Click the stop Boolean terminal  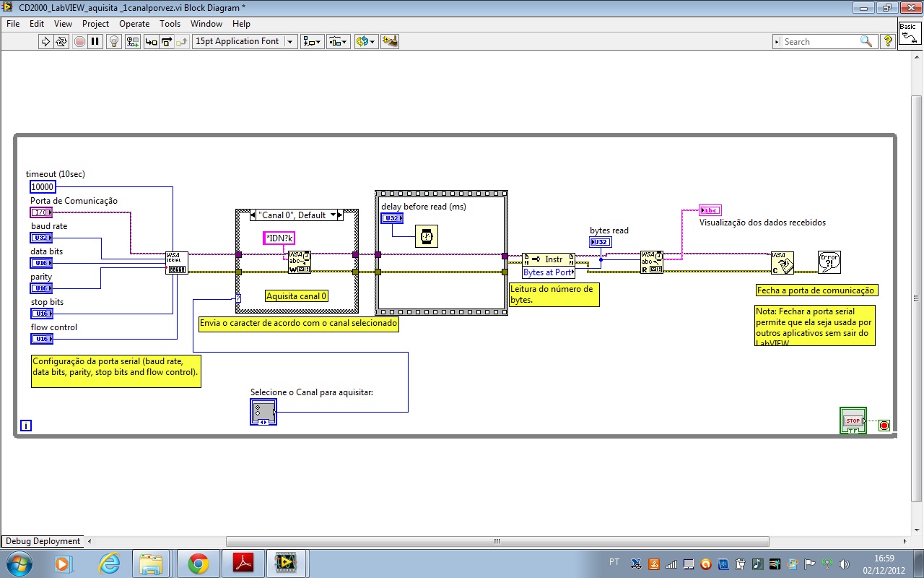pos(853,421)
